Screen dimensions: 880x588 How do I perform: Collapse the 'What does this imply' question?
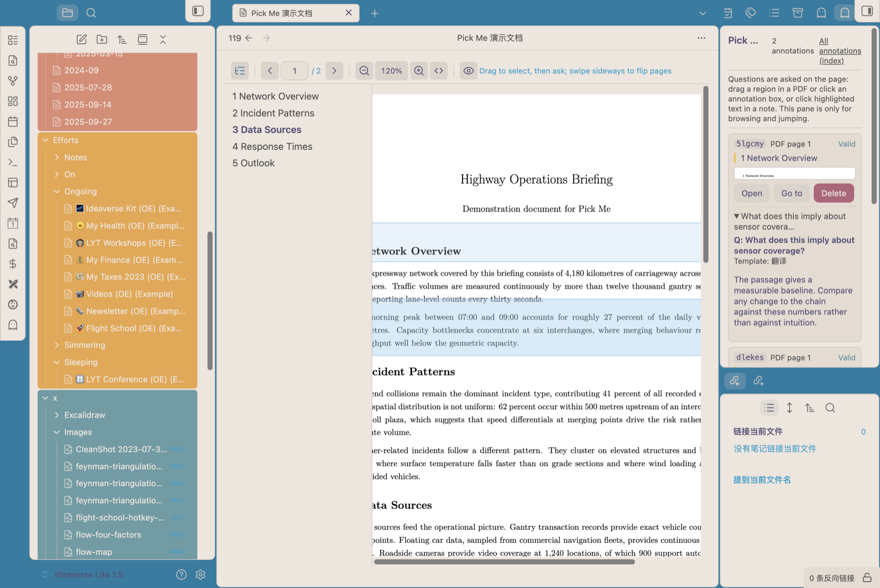pyautogui.click(x=736, y=217)
